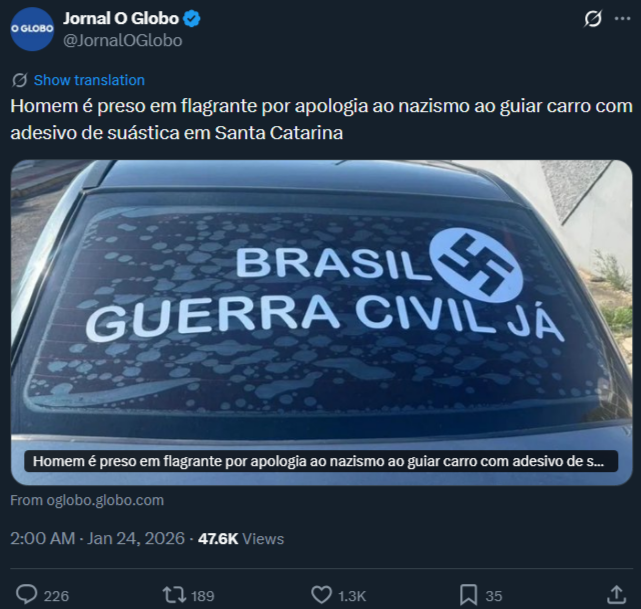
Task: Click the reply speech bubble icon
Action: (x=27, y=595)
